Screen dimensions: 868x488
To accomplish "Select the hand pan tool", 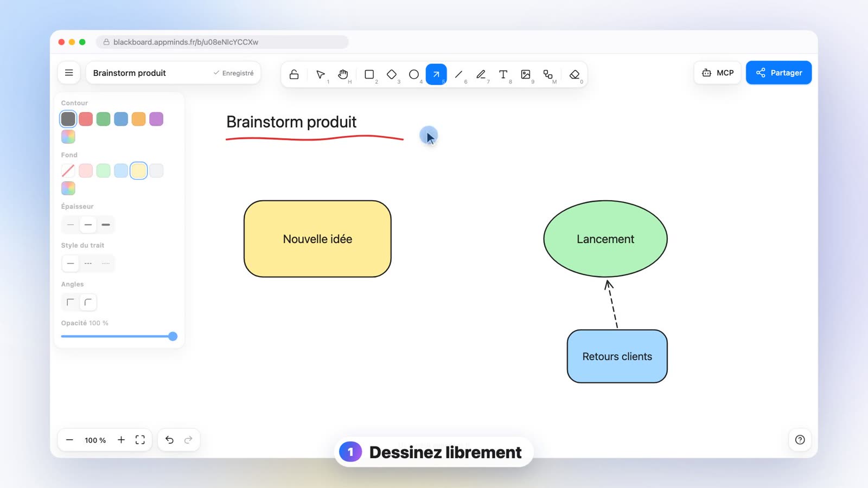I will point(343,74).
